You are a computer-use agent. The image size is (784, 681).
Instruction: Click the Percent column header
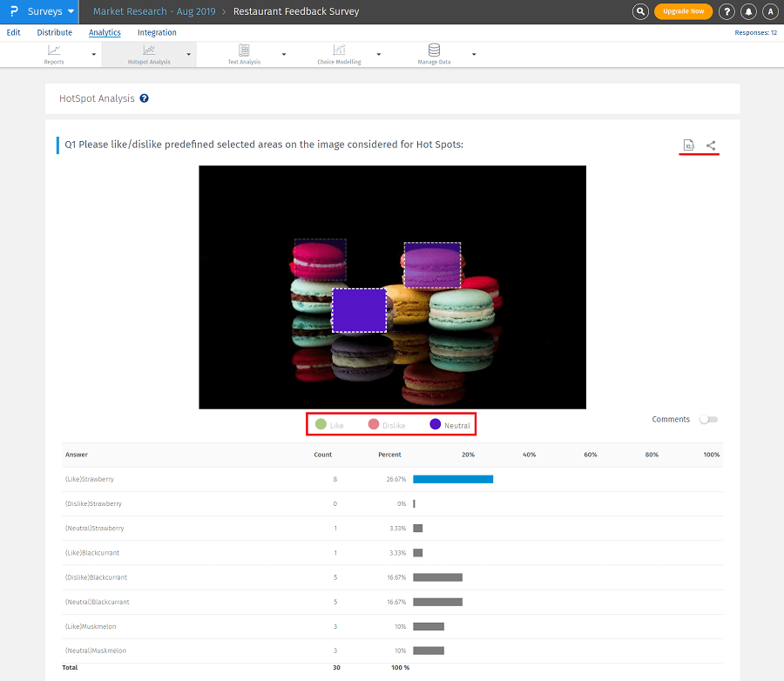(389, 455)
